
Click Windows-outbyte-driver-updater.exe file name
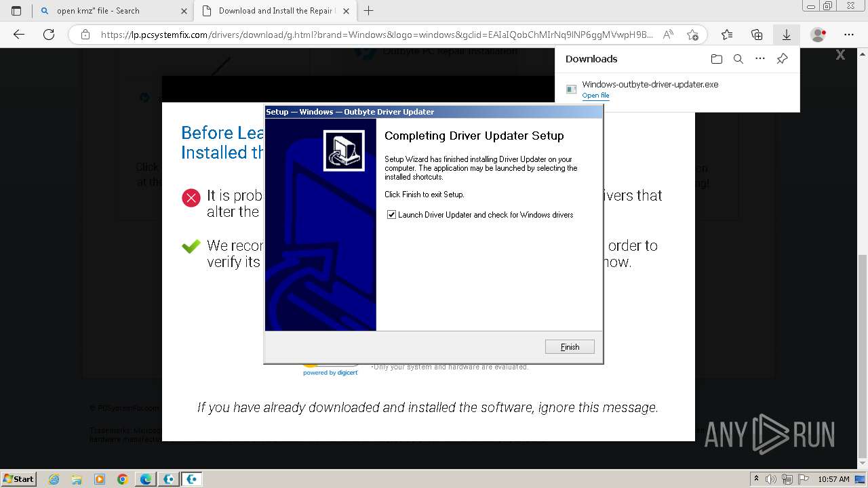[x=650, y=85]
